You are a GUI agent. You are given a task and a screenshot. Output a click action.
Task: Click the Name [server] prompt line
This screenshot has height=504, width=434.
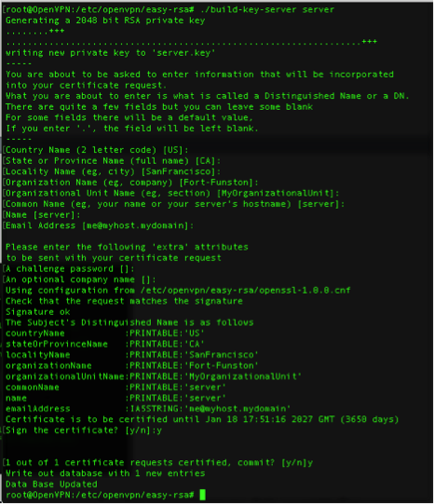click(43, 214)
